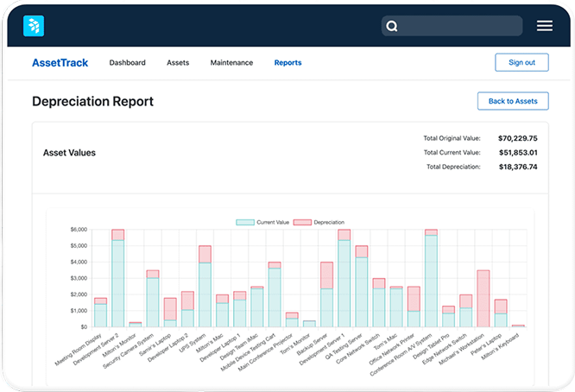Click the Tom's Mac bar
This screenshot has height=392, width=575.
coord(396,307)
